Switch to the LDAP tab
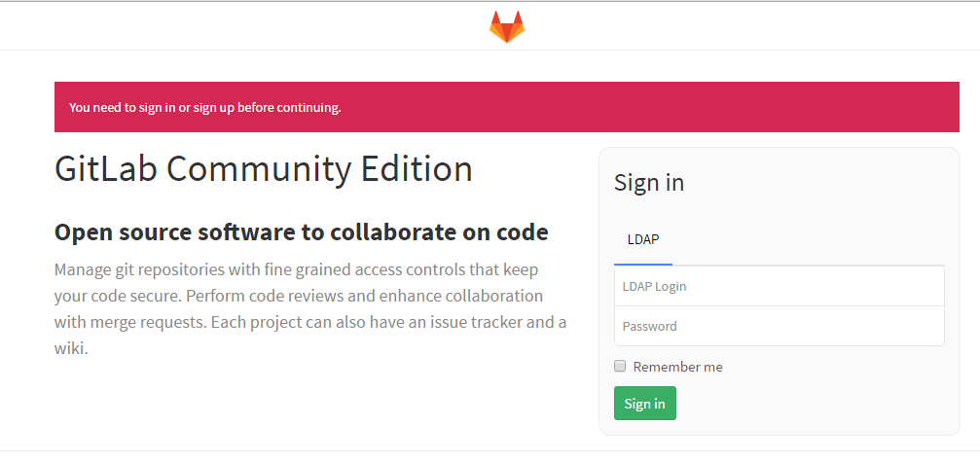The width and height of the screenshot is (980, 463). coord(643,239)
